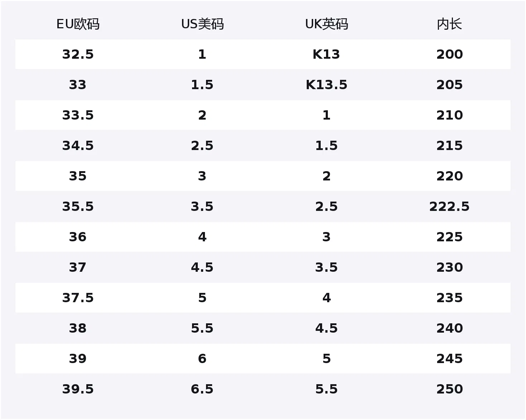The image size is (526, 420).
Task: Click inner length 250 cell
Action: point(449,389)
